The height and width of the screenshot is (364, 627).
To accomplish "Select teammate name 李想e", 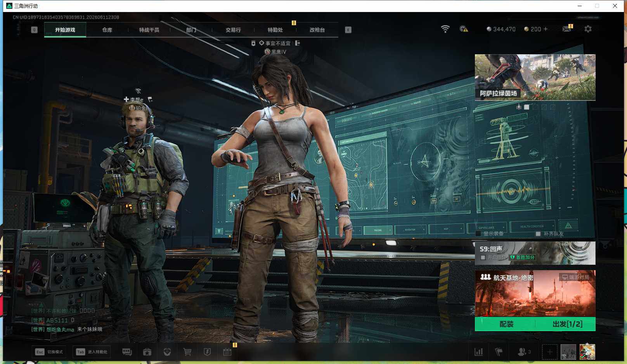I will click(137, 100).
